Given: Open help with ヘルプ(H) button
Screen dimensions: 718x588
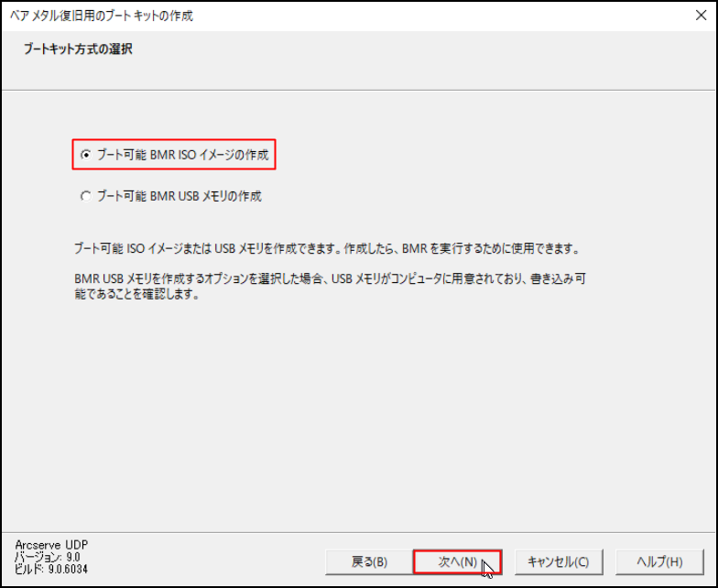Looking at the screenshot, I should point(659,562).
